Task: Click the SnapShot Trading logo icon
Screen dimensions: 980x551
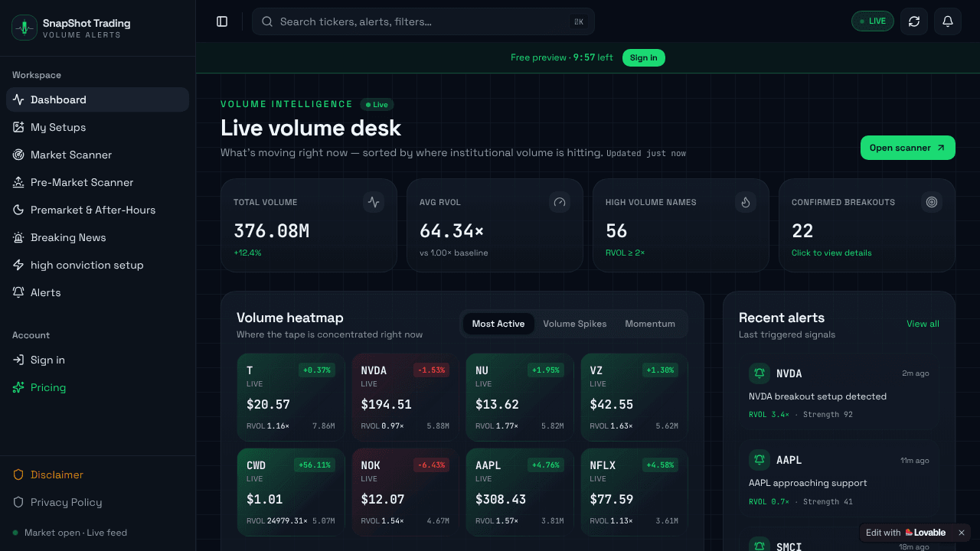Action: [x=24, y=28]
